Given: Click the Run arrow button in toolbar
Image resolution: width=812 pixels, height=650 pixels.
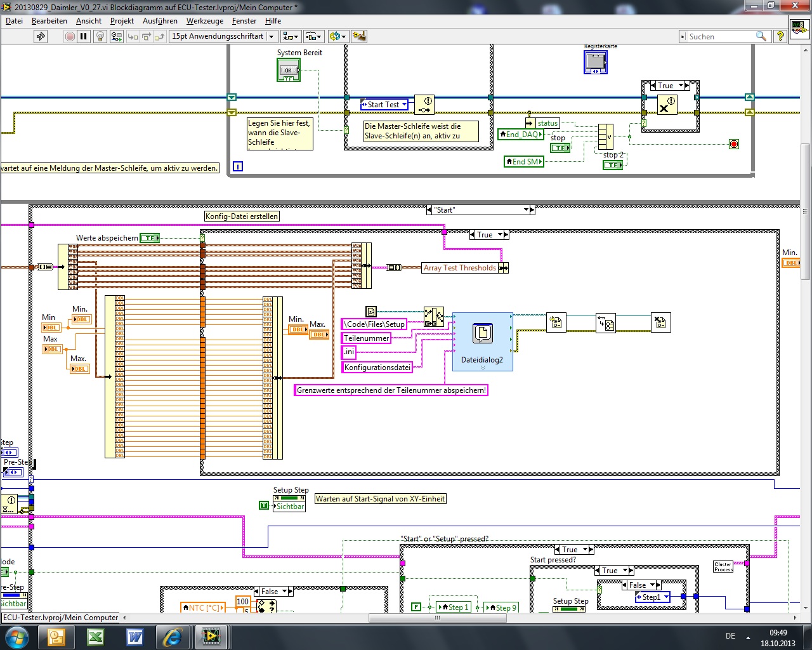Looking at the screenshot, I should [41, 36].
